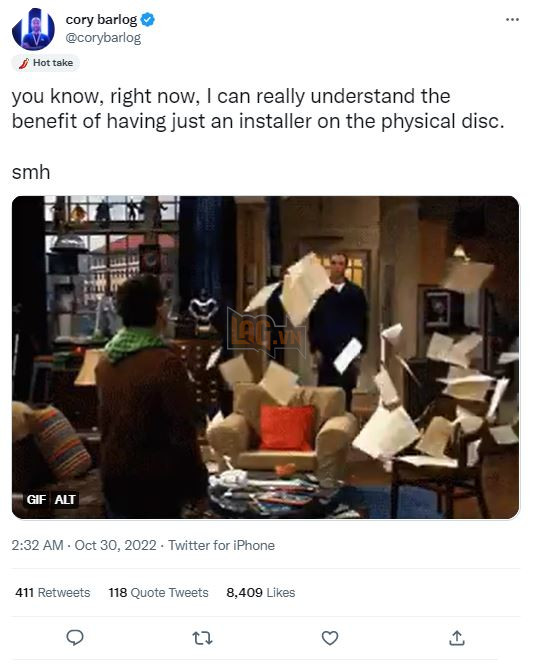
Task: Visit the @corybarlog handle link
Action: click(x=103, y=38)
